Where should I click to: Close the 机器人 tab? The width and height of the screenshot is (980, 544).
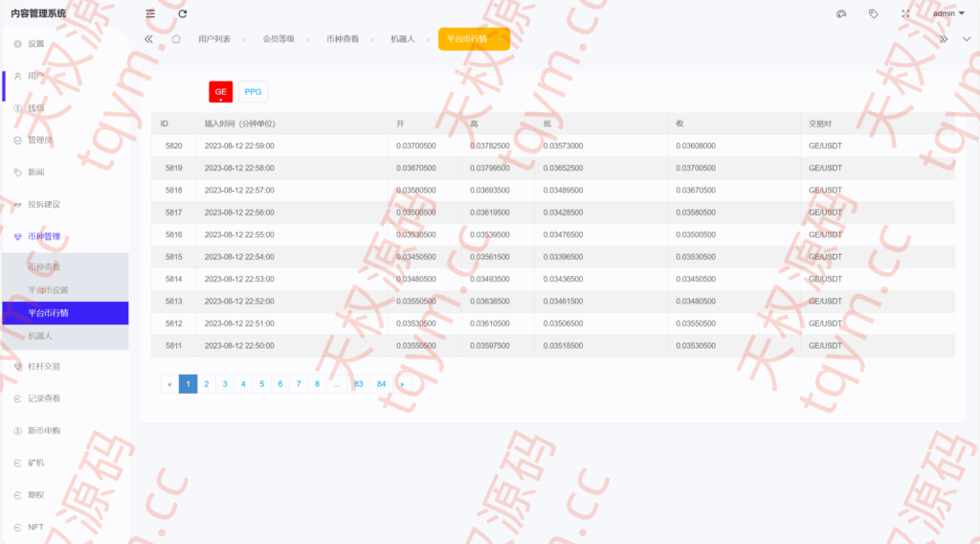(x=428, y=39)
